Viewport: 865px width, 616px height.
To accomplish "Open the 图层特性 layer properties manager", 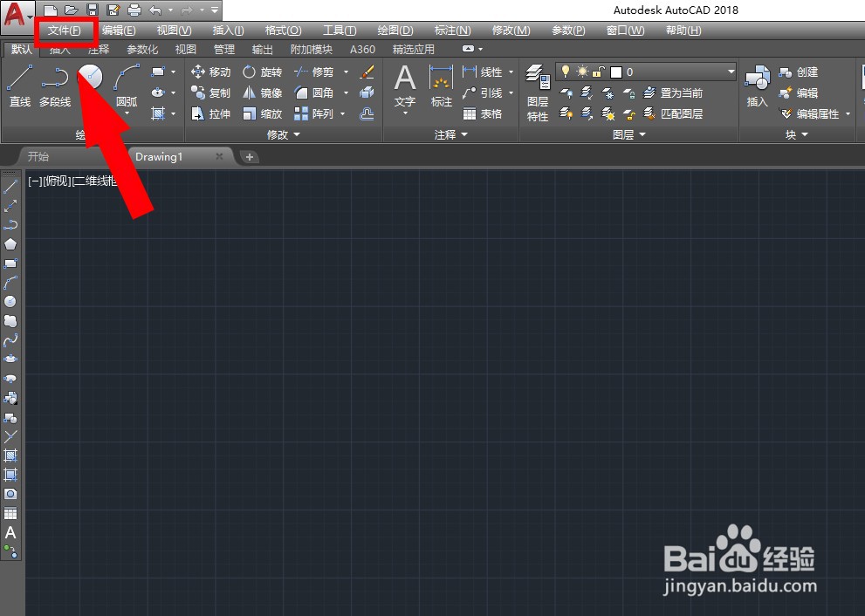I will tap(538, 92).
